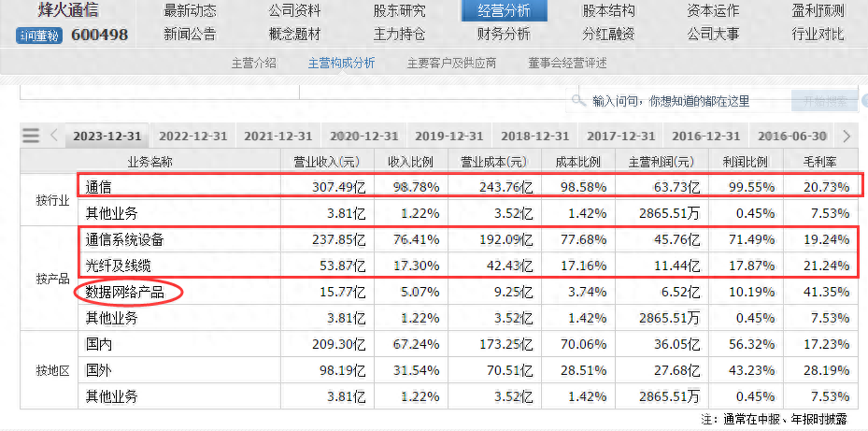Go to the 主营介绍 sub-tab
868x431 pixels.
[253, 64]
